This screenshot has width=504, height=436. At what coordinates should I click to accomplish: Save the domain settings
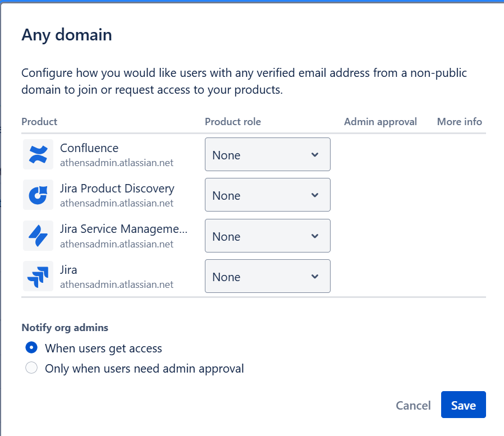click(463, 405)
